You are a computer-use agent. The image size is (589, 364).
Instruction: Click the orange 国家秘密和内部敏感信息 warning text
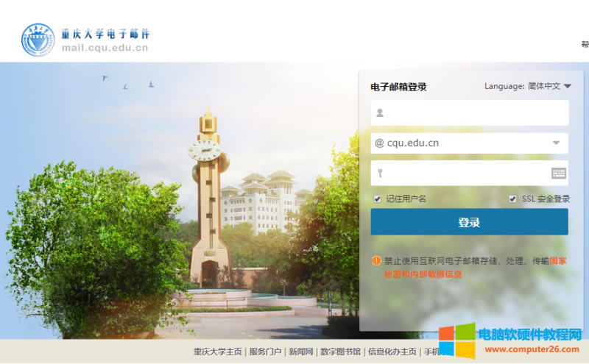(x=423, y=274)
